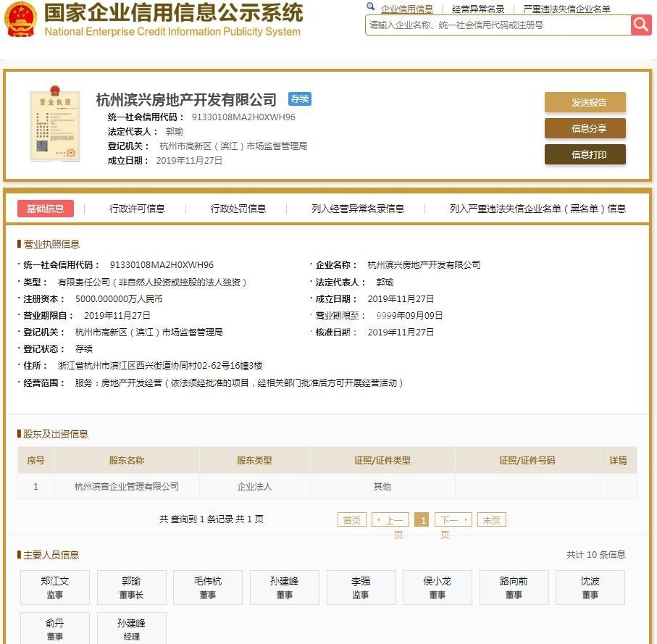Click the small magnifier icon beside 企业信用信息
The width and height of the screenshot is (657, 644).
[370, 7]
